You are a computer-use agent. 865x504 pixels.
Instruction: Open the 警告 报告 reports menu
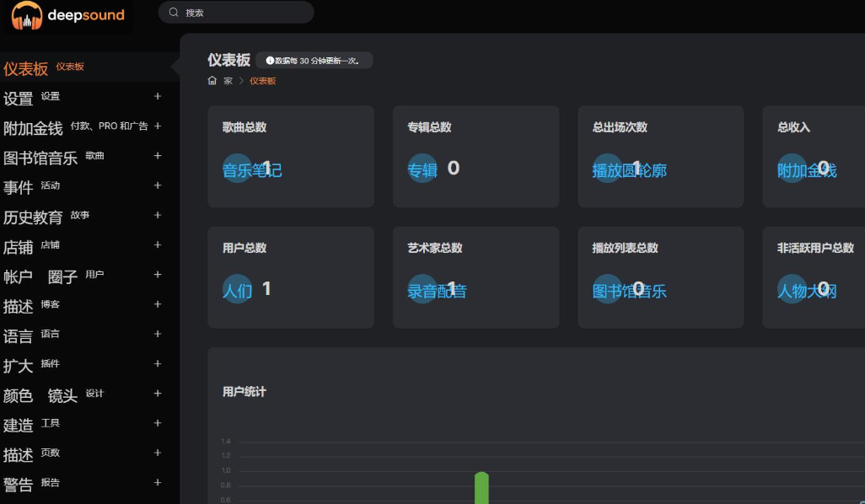pos(89,484)
